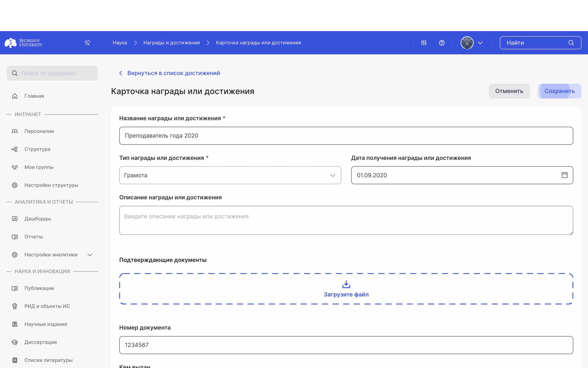Click the Списки литературы contact book icon
The width and height of the screenshot is (588, 368).
pyautogui.click(x=14, y=360)
